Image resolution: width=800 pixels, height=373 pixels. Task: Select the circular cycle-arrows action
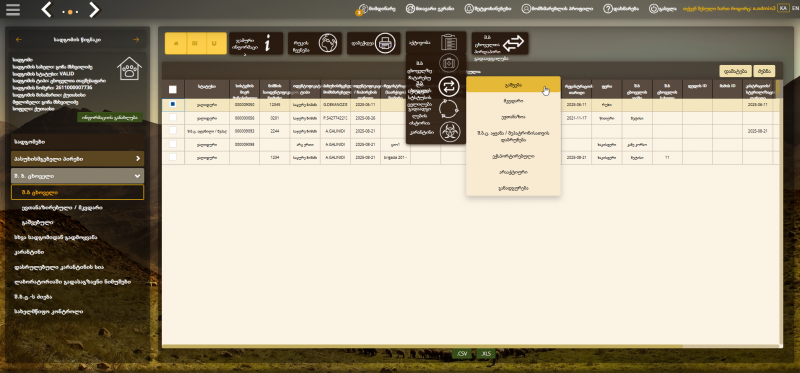point(449,109)
